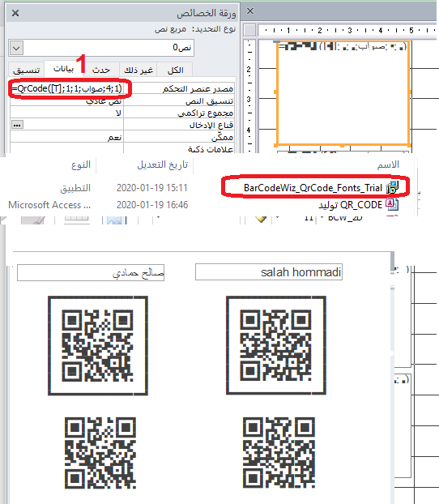The image size is (439, 504).
Task: Click the BarCodeWiz installer file icon
Action: tap(392, 187)
